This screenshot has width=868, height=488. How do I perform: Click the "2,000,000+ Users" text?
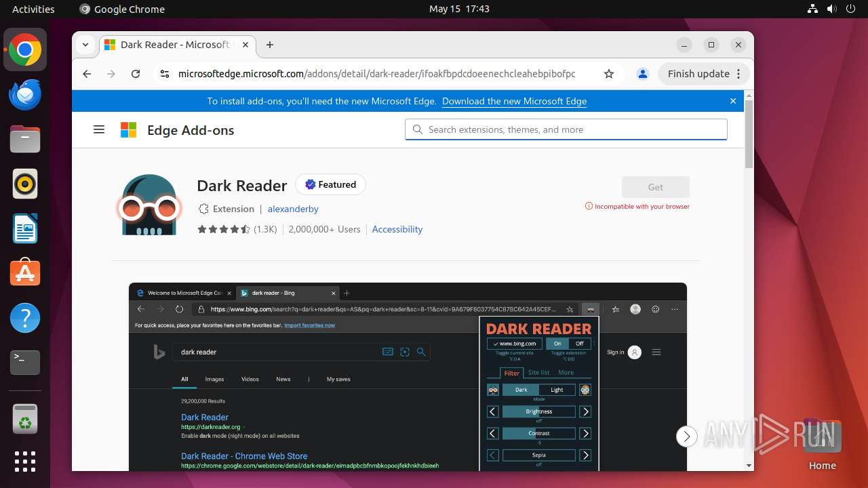pyautogui.click(x=324, y=229)
